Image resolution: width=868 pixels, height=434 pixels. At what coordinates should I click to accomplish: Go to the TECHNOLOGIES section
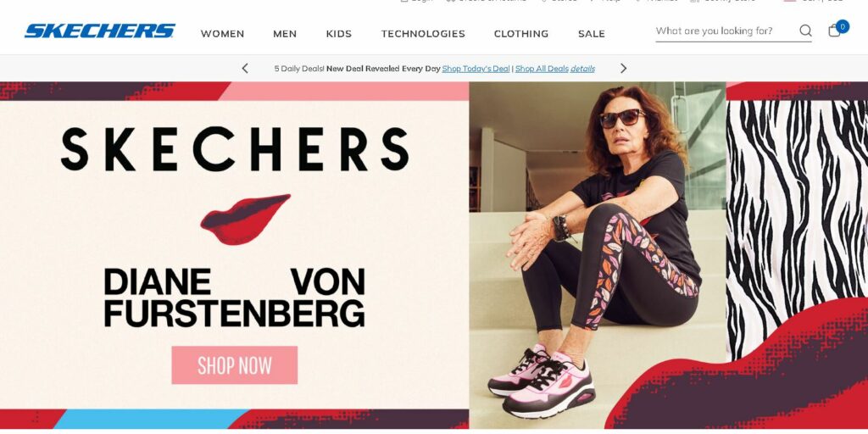pyautogui.click(x=423, y=34)
